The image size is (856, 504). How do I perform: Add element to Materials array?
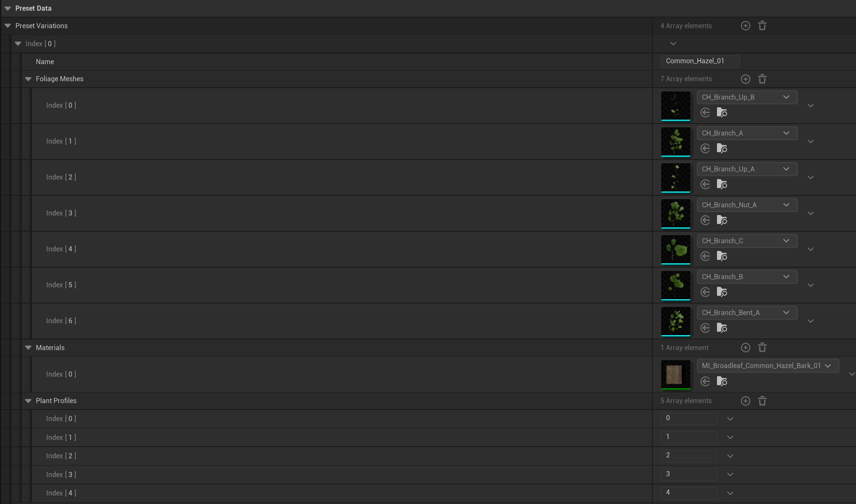(x=745, y=348)
